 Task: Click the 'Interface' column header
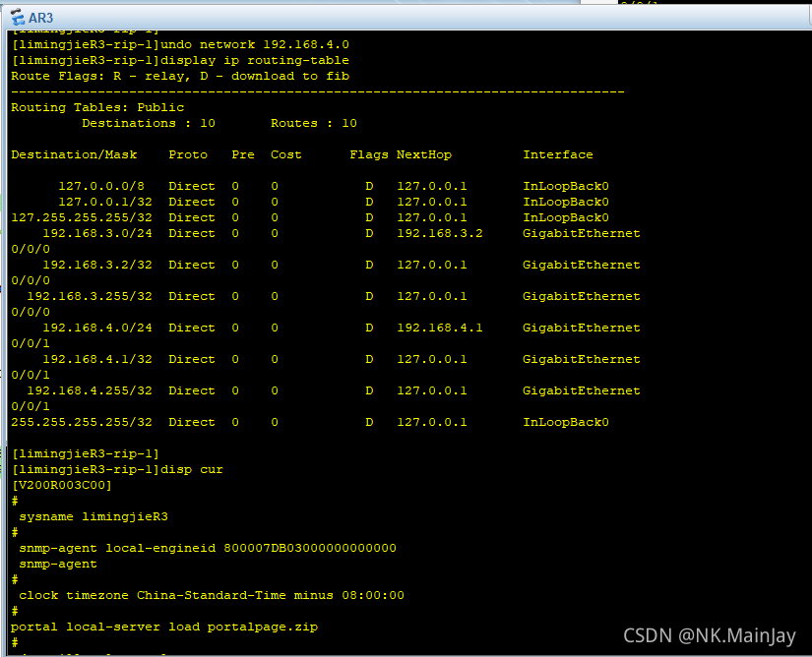558,154
